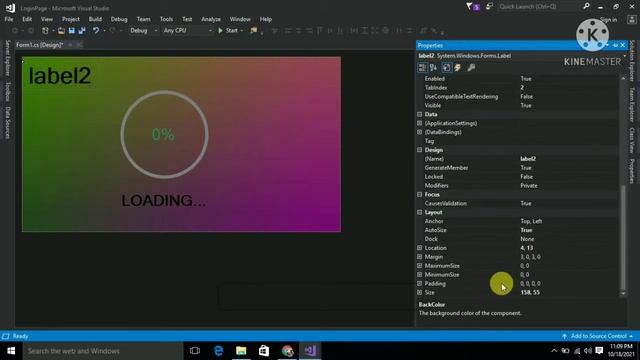
Task: Click the Visual Studio taskbar icon
Action: pyautogui.click(x=310, y=351)
